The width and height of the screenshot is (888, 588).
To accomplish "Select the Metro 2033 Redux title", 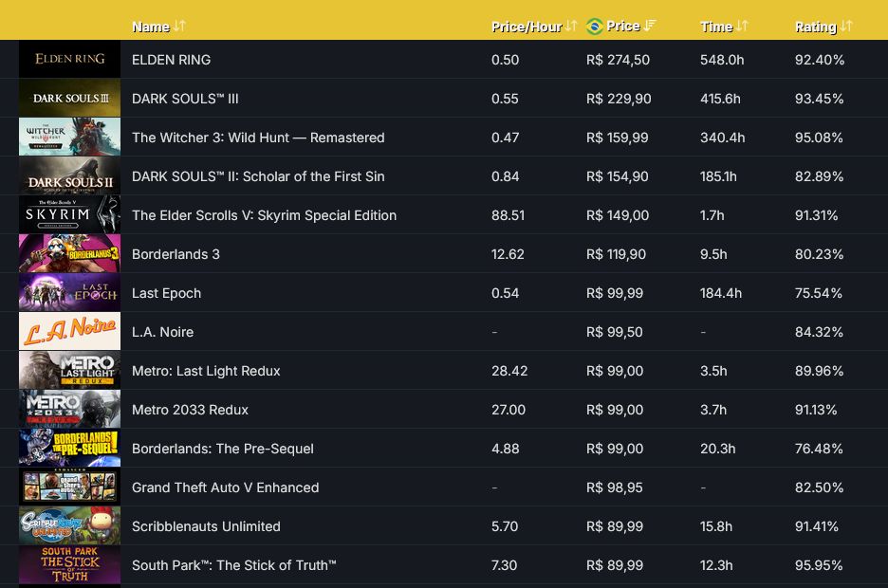I will click(190, 410).
